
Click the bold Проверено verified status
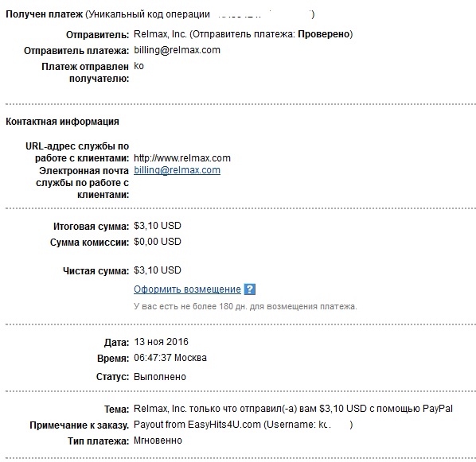pos(324,34)
